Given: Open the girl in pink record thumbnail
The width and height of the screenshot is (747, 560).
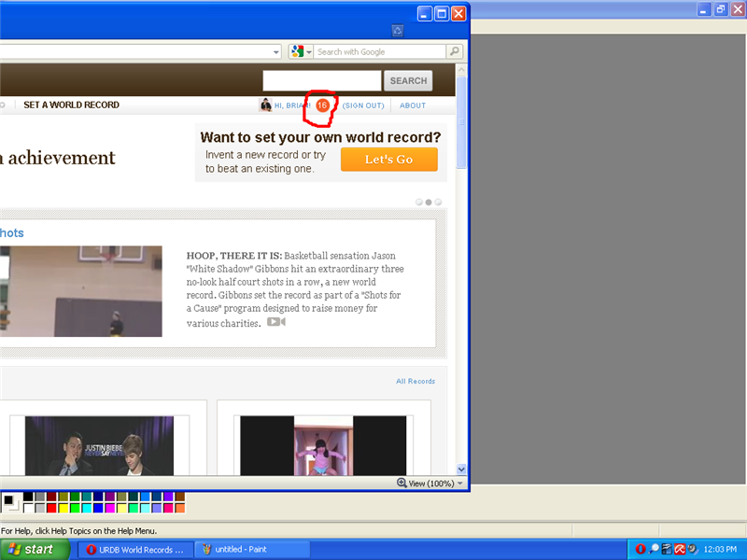Looking at the screenshot, I should tap(323, 445).
